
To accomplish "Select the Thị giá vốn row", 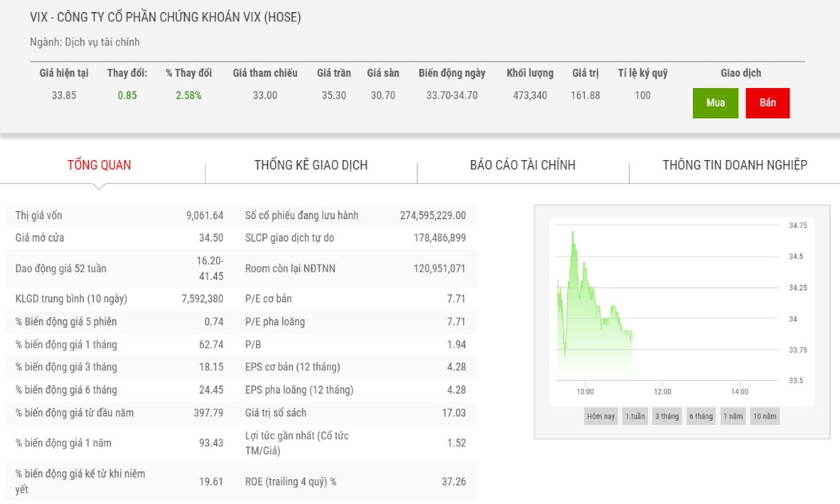I will (120, 215).
